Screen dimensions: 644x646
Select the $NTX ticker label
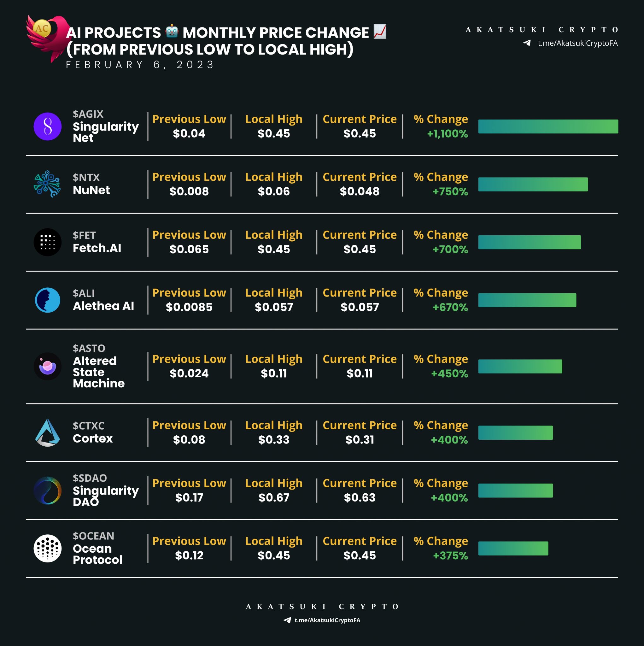point(86,177)
